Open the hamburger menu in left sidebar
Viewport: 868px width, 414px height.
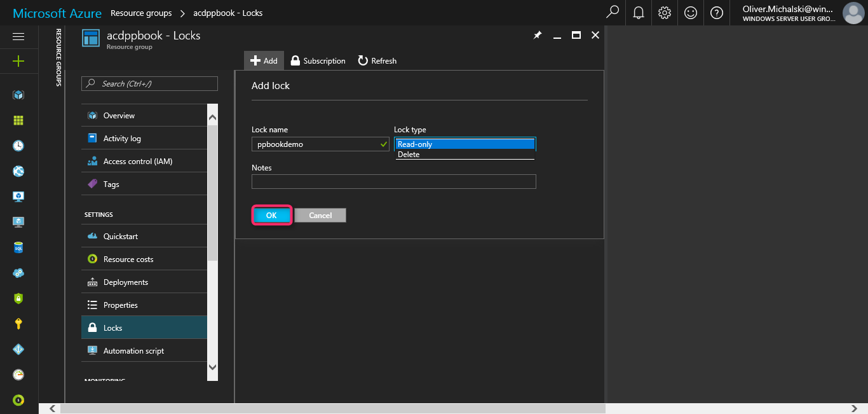tap(18, 37)
